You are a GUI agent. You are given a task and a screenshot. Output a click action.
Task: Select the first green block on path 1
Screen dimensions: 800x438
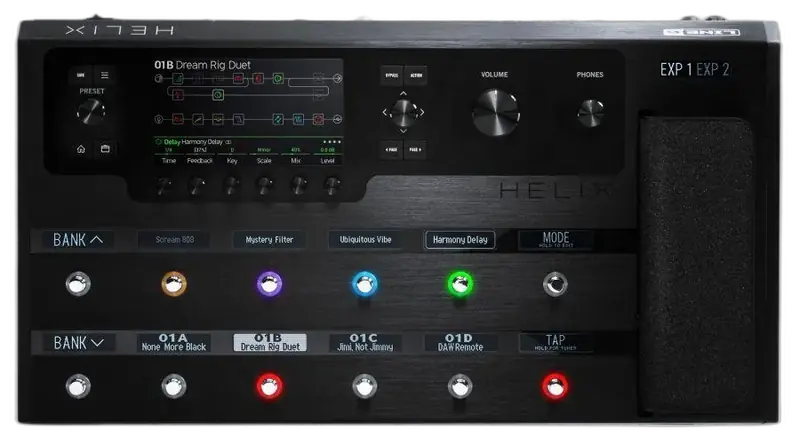(178, 78)
